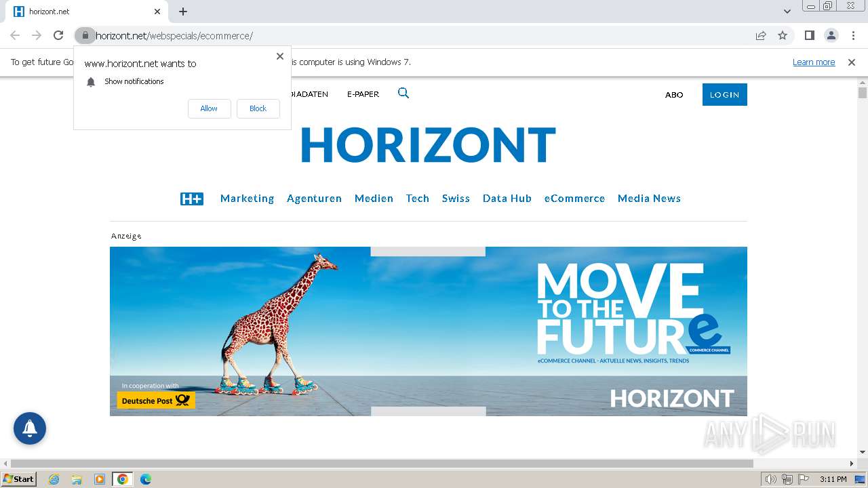The width and height of the screenshot is (868, 488).
Task: Click the padlock site info icon
Action: pos(85,35)
